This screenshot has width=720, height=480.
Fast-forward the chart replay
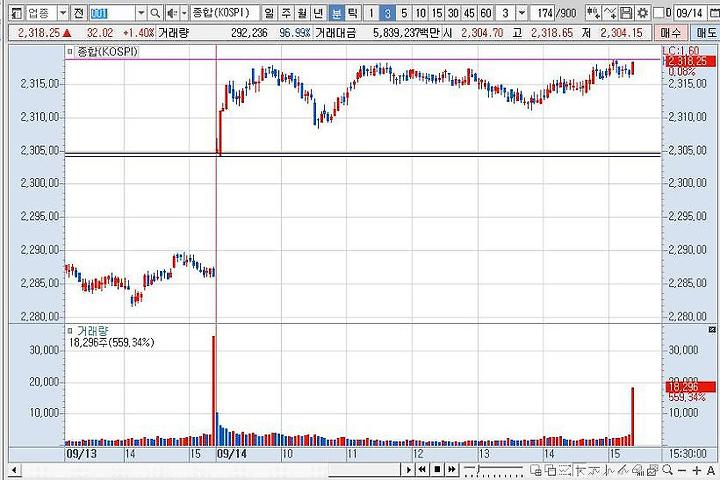tap(452, 469)
